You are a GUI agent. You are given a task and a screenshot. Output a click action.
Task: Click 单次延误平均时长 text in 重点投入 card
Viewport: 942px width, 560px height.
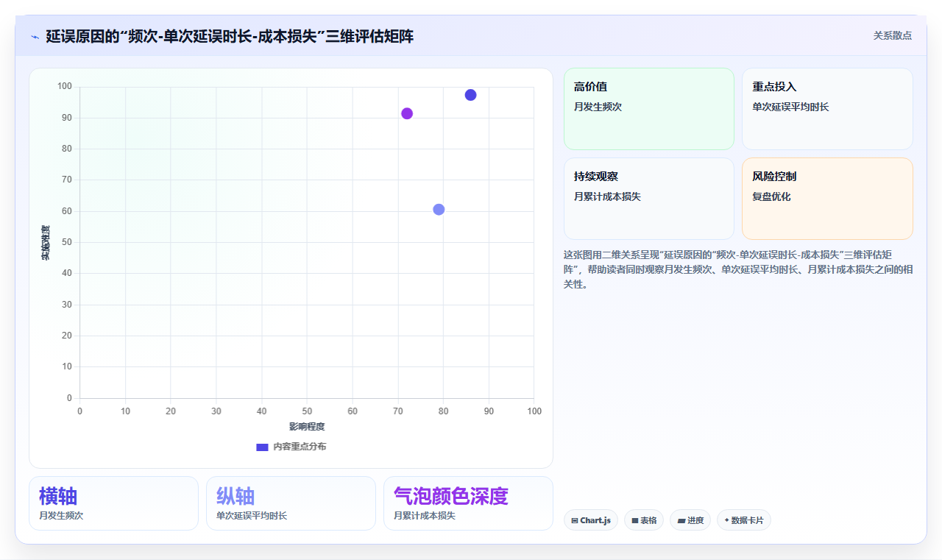[790, 107]
